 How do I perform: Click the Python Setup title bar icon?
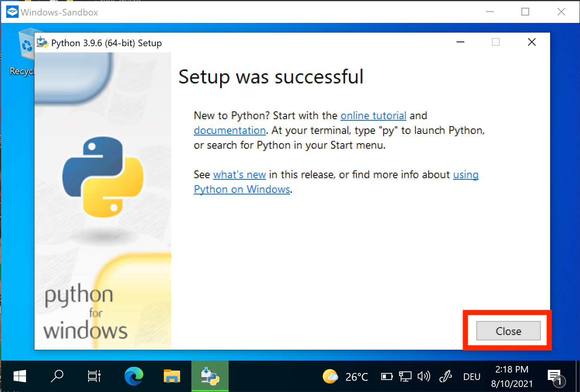pos(42,43)
